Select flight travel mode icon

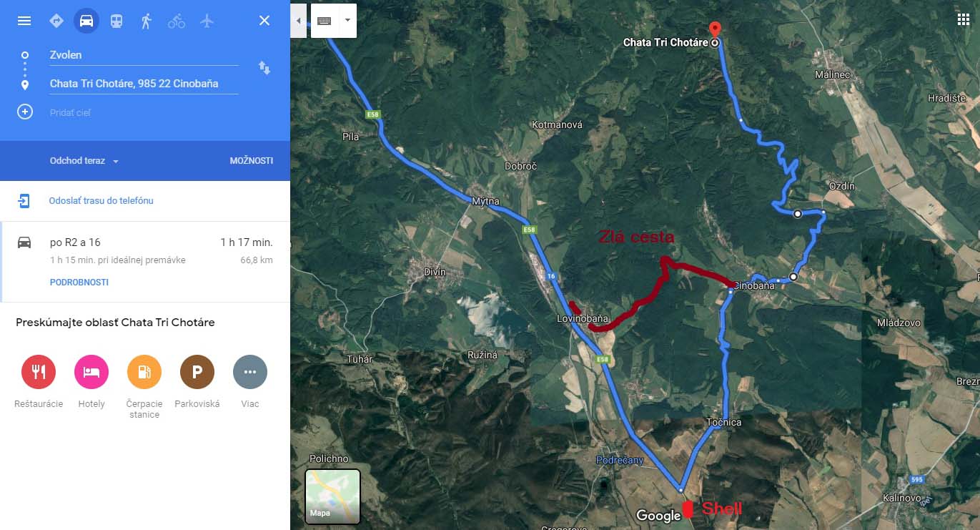(207, 21)
